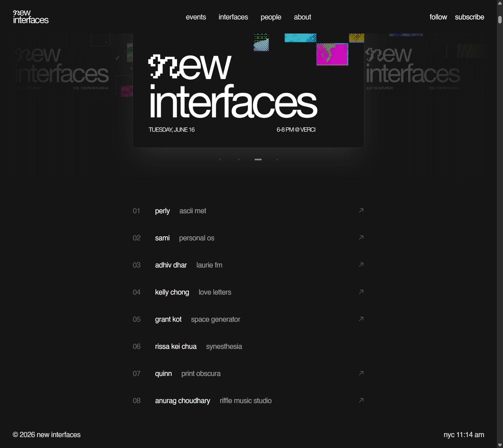
Task: Click the subscribe link
Action: (x=470, y=17)
